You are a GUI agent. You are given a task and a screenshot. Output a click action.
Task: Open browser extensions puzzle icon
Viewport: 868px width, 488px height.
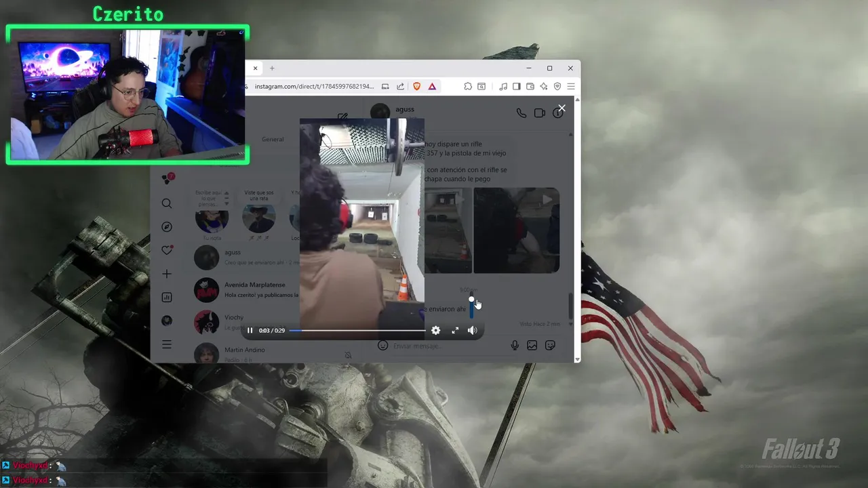pos(468,86)
